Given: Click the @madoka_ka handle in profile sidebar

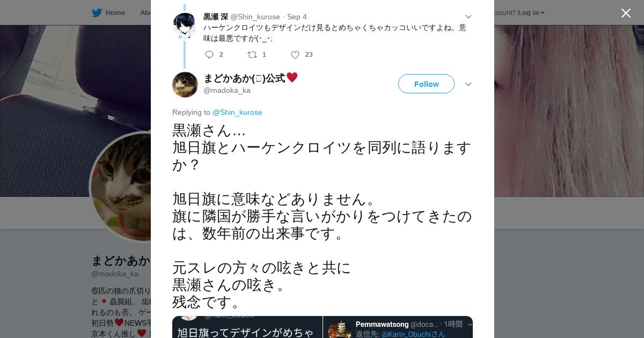Looking at the screenshot, I should tap(115, 274).
